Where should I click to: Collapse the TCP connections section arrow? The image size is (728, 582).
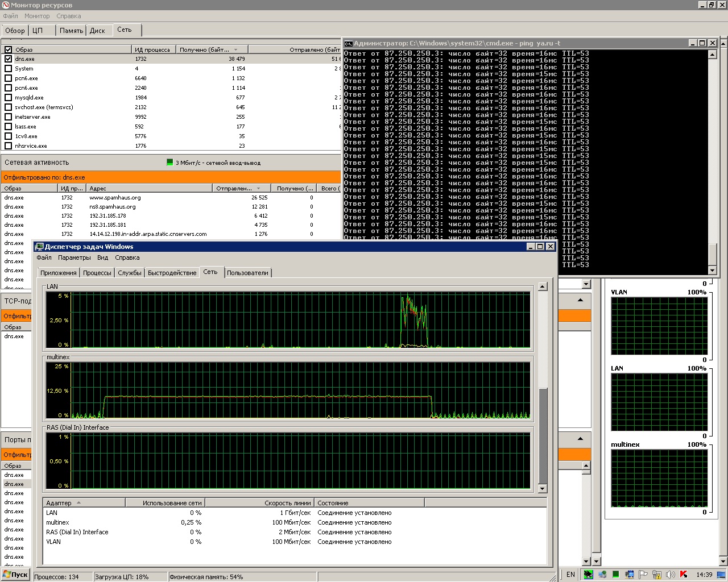(580, 300)
